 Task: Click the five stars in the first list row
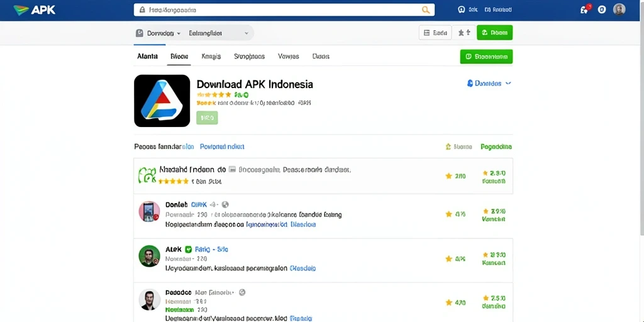pyautogui.click(x=174, y=181)
